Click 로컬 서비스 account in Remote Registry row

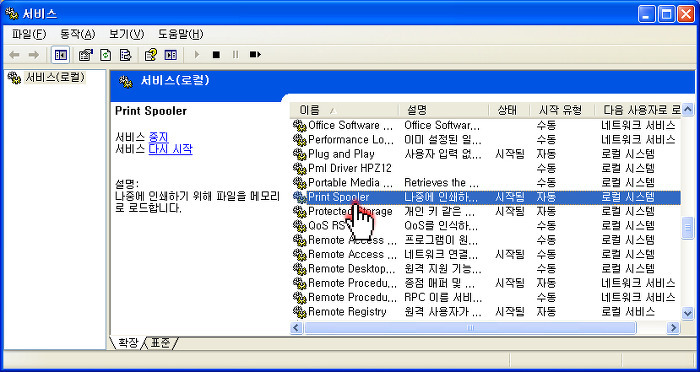click(x=628, y=312)
